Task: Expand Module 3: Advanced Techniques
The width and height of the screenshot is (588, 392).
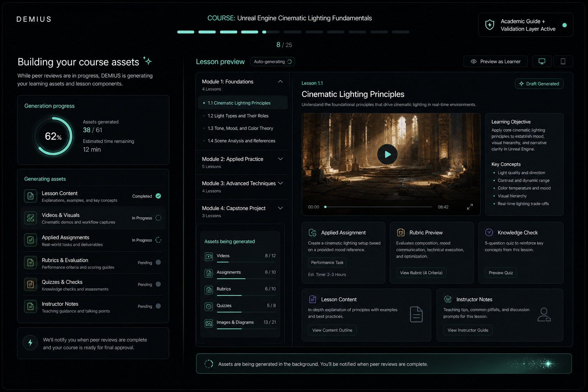Action: pyautogui.click(x=280, y=183)
